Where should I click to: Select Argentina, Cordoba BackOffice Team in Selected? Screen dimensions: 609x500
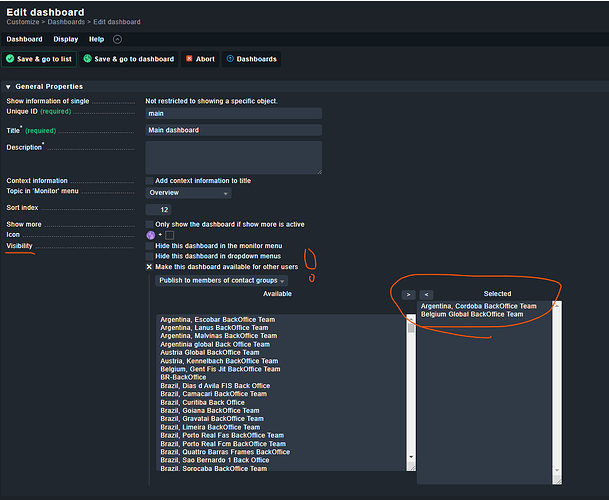pos(478,306)
